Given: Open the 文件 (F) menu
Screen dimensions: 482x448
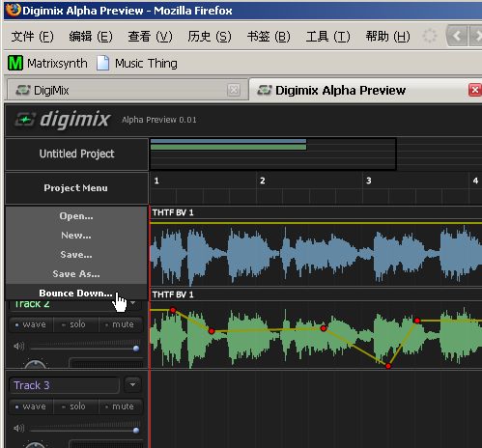Looking at the screenshot, I should tap(32, 37).
